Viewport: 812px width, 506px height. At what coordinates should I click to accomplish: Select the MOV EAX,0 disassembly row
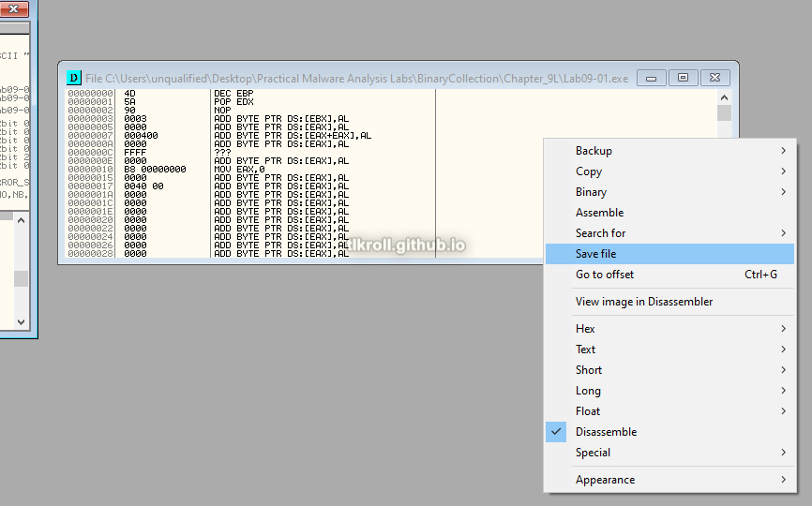(x=239, y=170)
